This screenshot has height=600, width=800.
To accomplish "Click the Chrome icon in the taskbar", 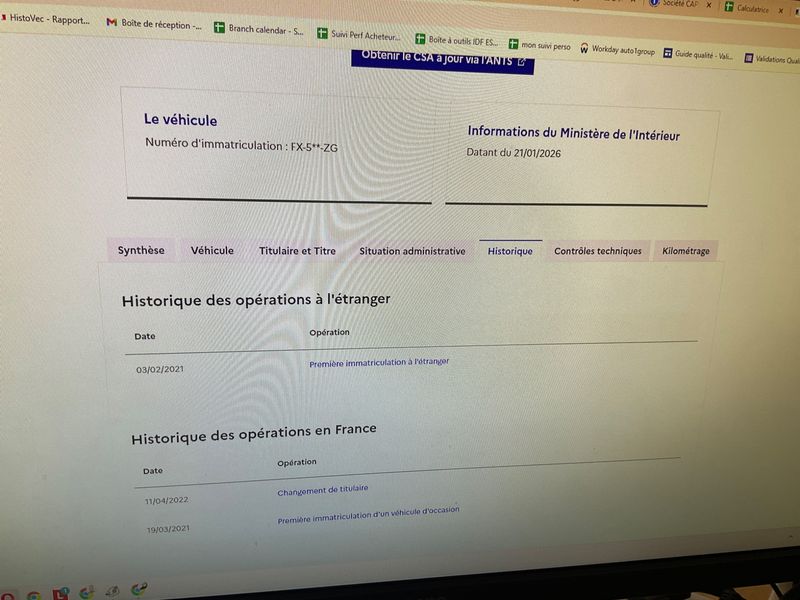I will pyautogui.click(x=34, y=594).
